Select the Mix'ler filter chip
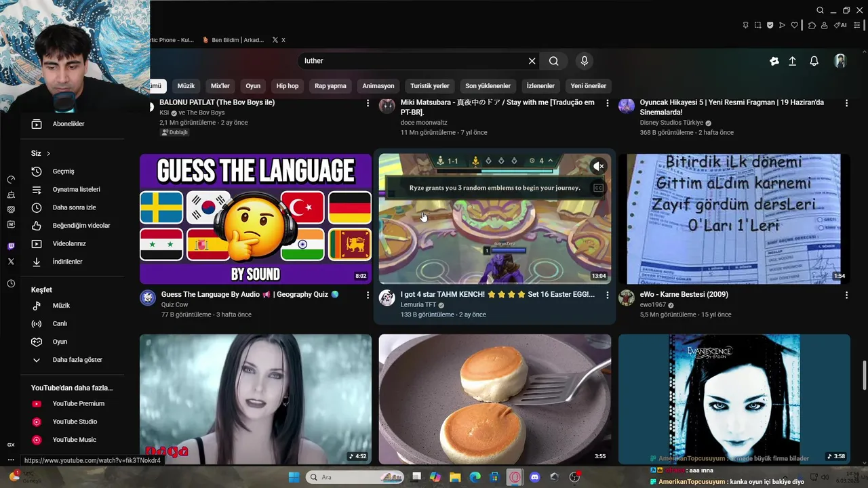Screen dimensions: 868x488 [x=220, y=86]
